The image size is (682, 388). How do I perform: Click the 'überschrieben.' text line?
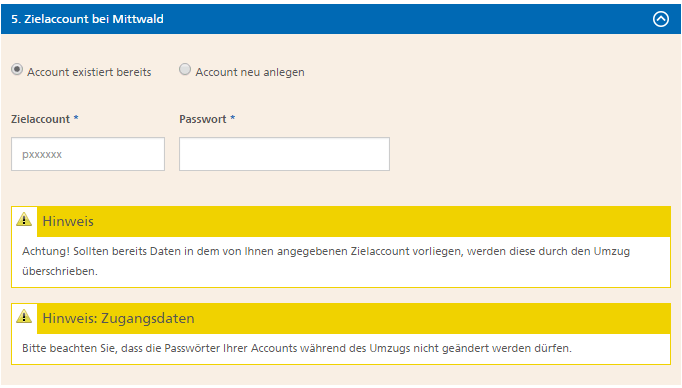coord(60,271)
